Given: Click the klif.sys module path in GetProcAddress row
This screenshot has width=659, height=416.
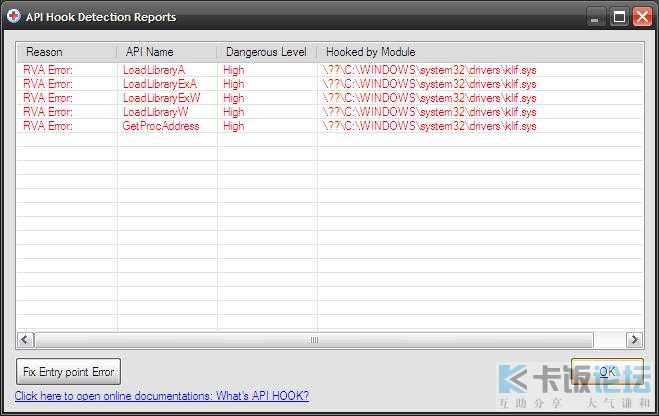Looking at the screenshot, I should (x=429, y=126).
